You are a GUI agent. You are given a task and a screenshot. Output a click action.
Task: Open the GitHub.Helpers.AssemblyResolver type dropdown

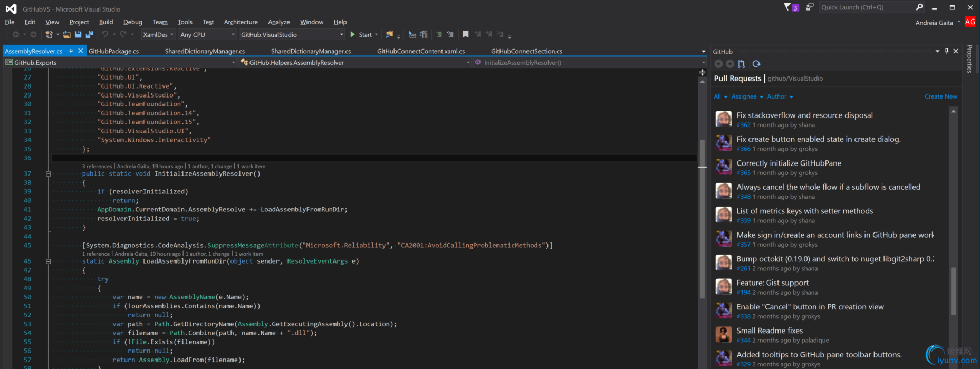pyautogui.click(x=355, y=62)
